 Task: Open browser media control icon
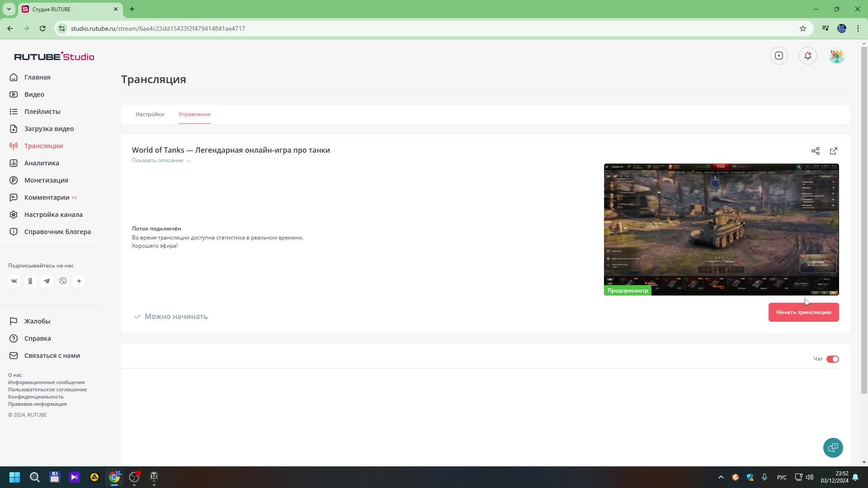pyautogui.click(x=826, y=28)
